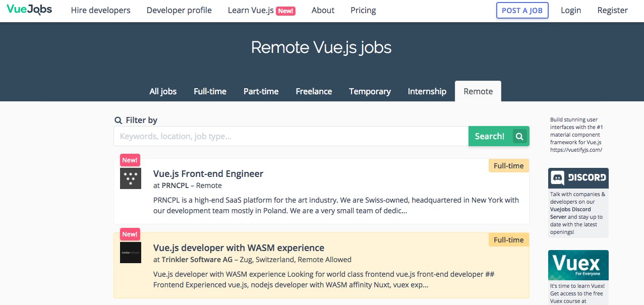
Task: Focus the keywords filter input field
Action: coord(291,136)
